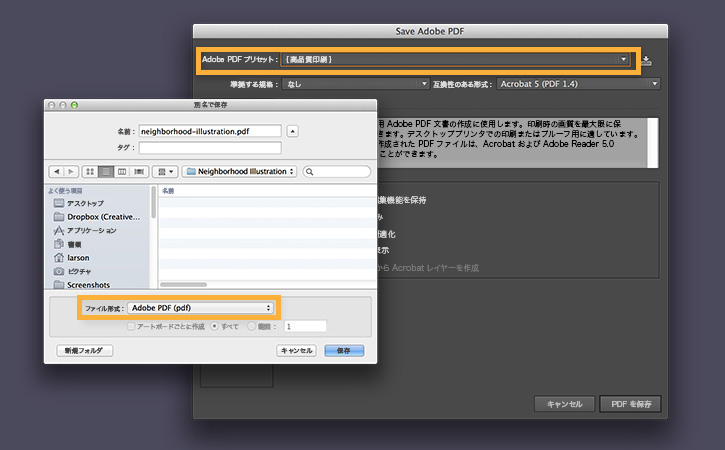Switch to icon view
This screenshot has width=725, height=450.
(x=90, y=172)
